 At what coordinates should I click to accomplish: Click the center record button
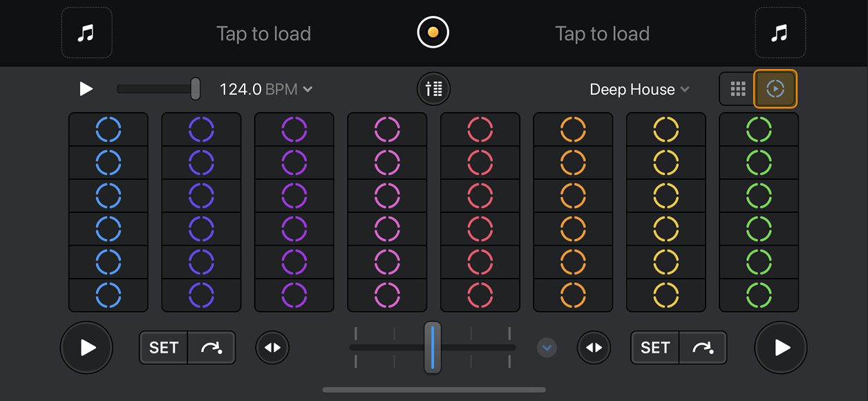433,32
